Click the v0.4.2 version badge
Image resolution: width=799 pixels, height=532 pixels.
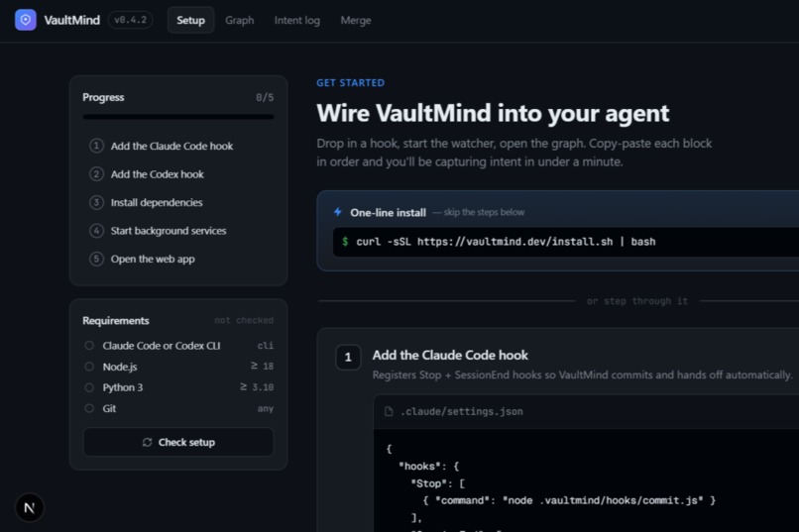tap(131, 21)
